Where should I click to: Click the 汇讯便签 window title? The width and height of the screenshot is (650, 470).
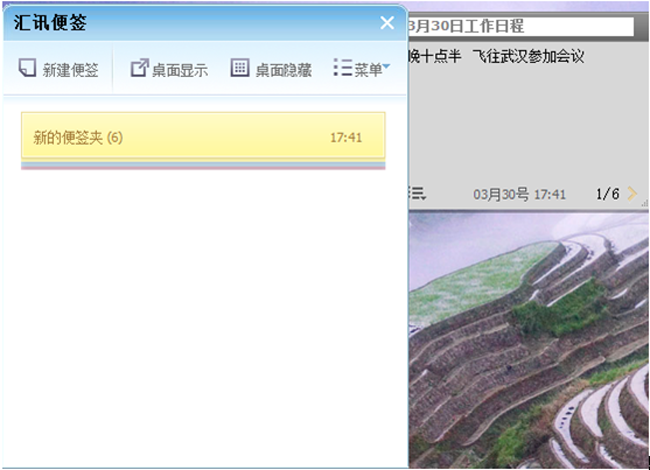[x=50, y=22]
